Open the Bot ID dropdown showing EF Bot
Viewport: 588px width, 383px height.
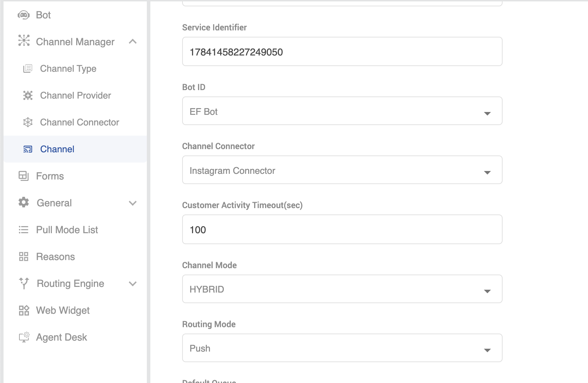tap(342, 111)
